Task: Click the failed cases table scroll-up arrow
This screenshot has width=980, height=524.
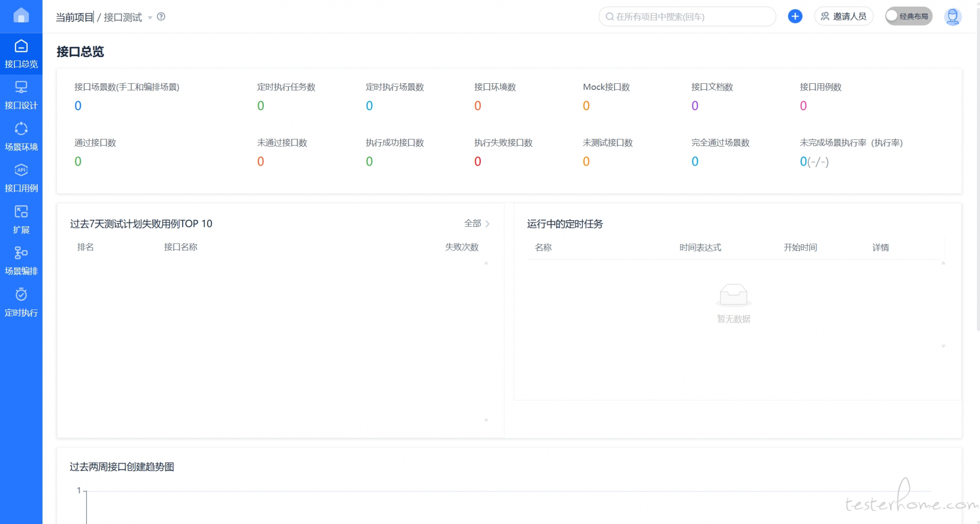Action: 486,263
